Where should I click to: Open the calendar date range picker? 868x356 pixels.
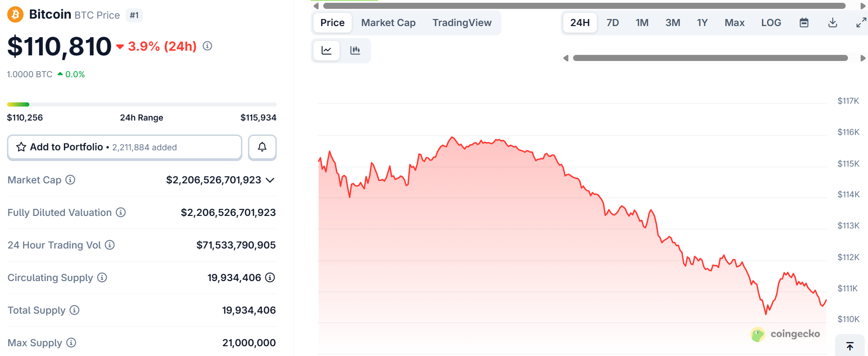point(804,23)
